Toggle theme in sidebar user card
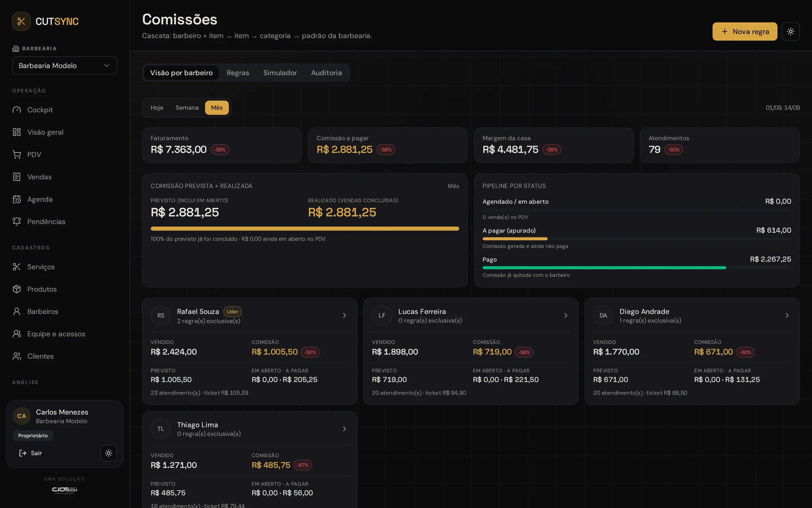This screenshot has width=812, height=508. pyautogui.click(x=108, y=453)
